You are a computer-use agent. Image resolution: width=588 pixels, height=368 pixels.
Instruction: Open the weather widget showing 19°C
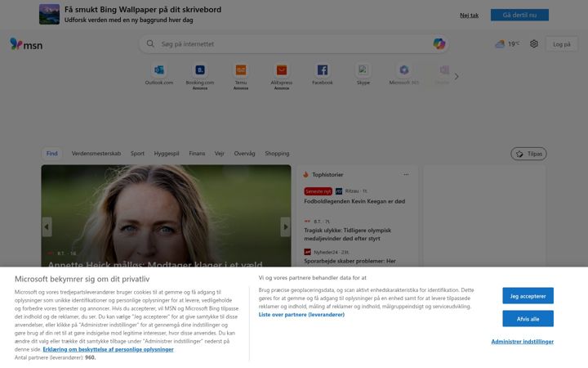(507, 44)
